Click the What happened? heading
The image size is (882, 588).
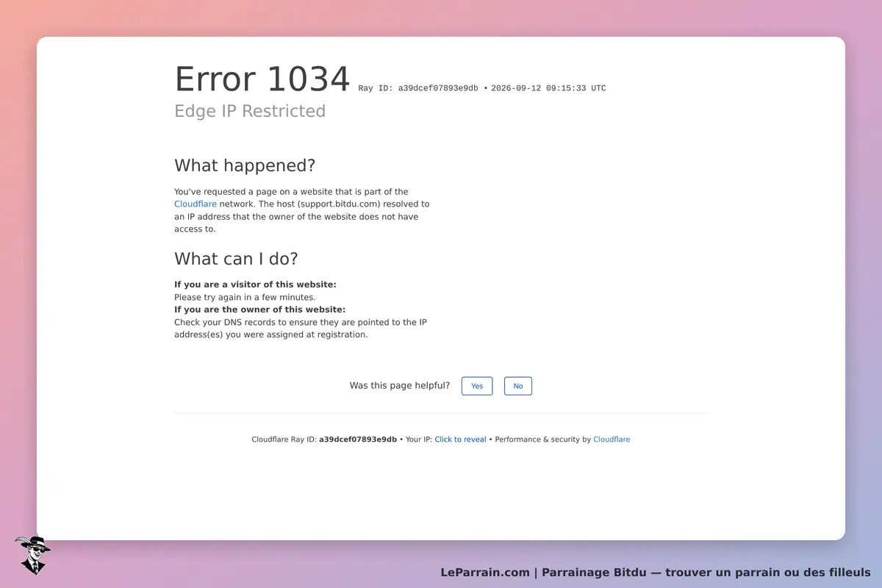click(x=245, y=165)
